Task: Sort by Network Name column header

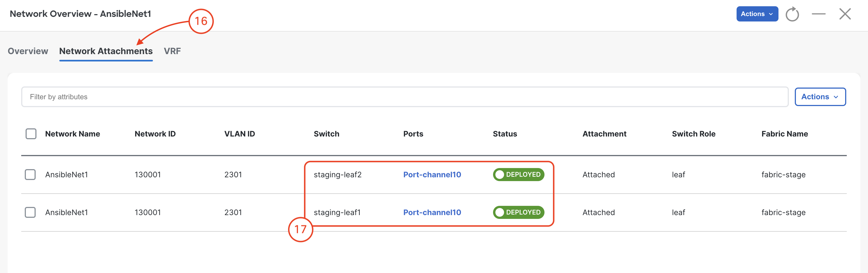Action: 72,134
